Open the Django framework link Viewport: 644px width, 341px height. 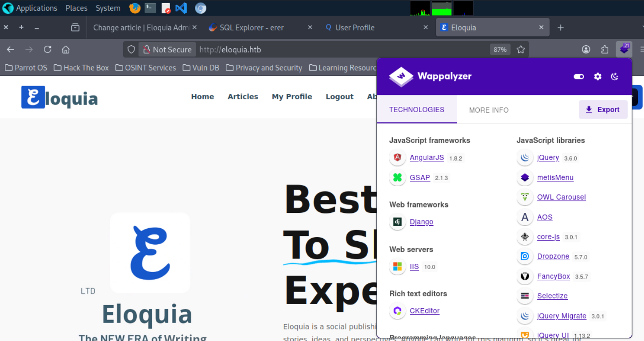pyautogui.click(x=421, y=222)
